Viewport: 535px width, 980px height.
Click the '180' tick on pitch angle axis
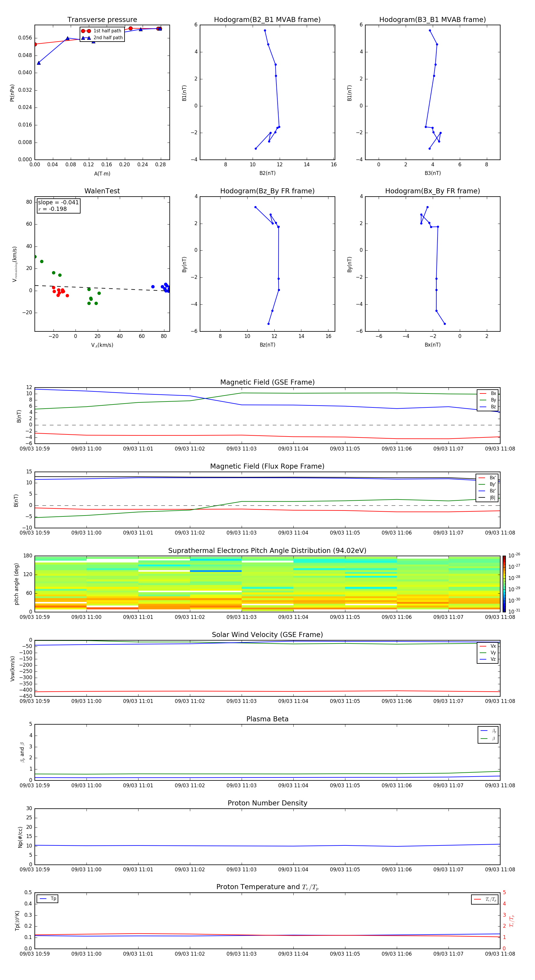tap(28, 556)
